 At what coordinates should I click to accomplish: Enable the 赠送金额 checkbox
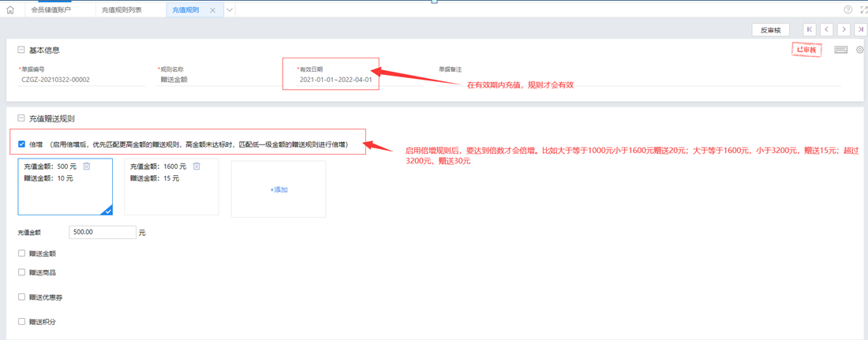[22, 254]
